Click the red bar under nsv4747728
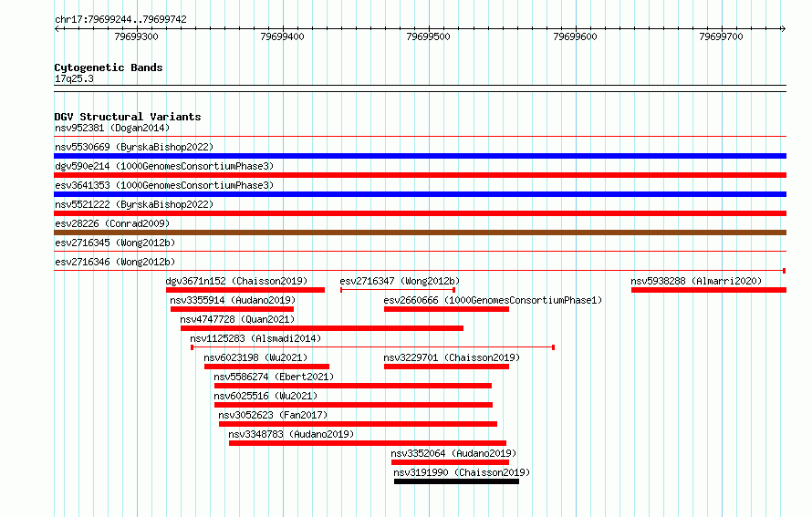 pyautogui.click(x=322, y=328)
